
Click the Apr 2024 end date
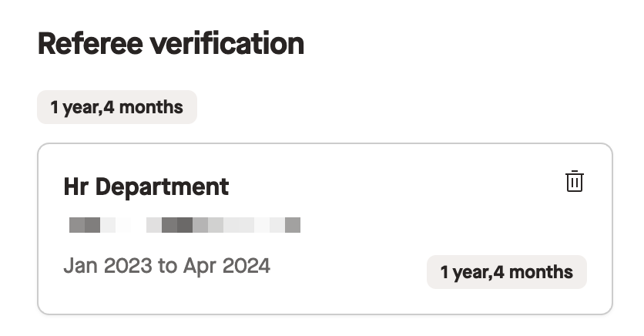pos(226,265)
